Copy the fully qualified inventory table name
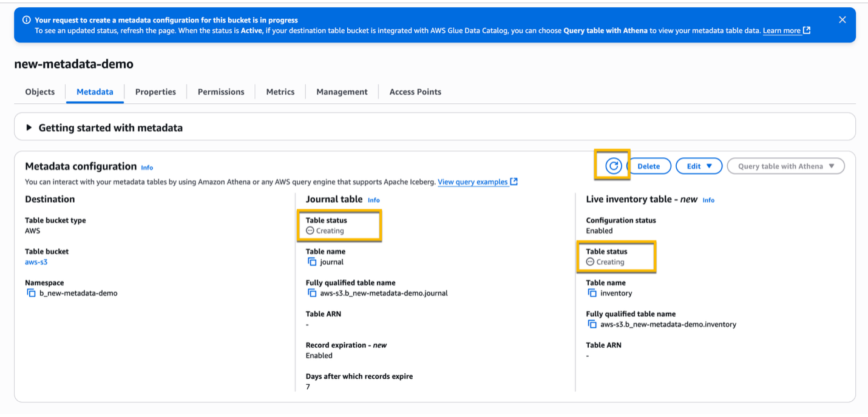Viewport: 868px width, 417px height. (x=592, y=324)
